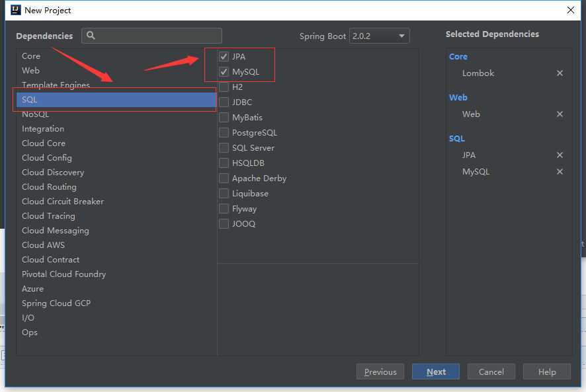Open the Template Engines category
Viewport: 586px width, 392px height.
coord(116,85)
